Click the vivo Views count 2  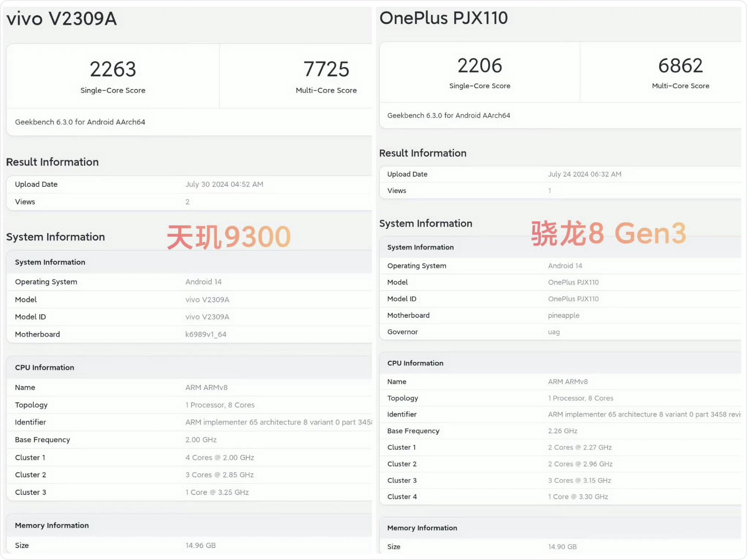pos(187,202)
